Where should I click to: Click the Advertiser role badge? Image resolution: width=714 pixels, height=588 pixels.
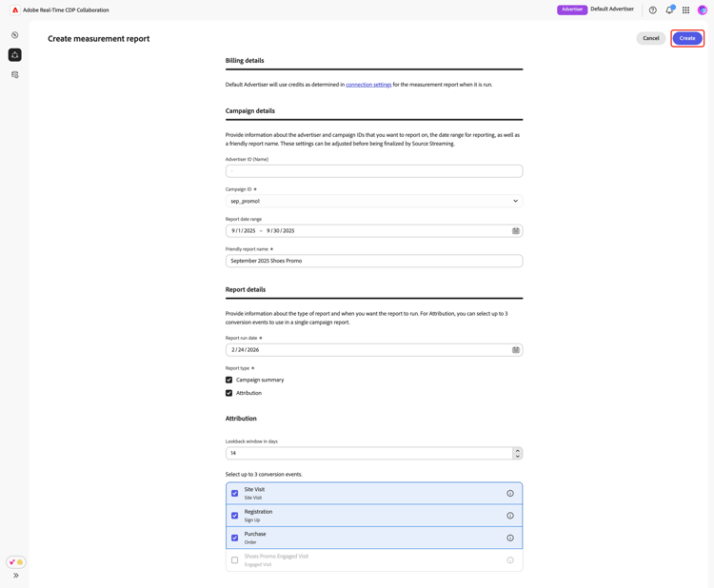[x=572, y=10]
